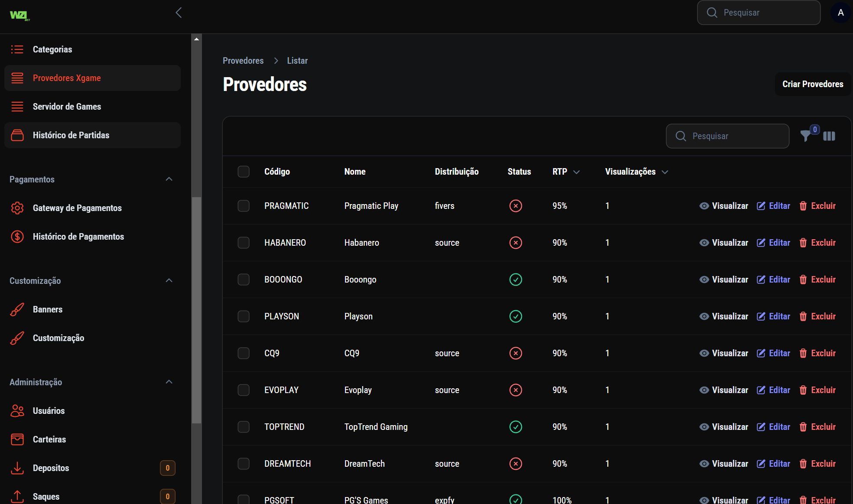
Task: Click the Categorias list icon
Action: pyautogui.click(x=17, y=49)
